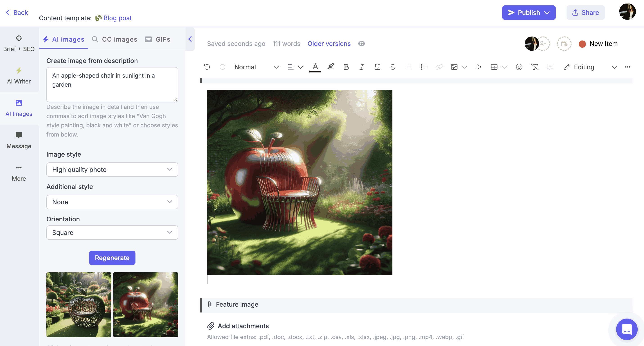Open the Editing mode dropdown

coord(590,67)
